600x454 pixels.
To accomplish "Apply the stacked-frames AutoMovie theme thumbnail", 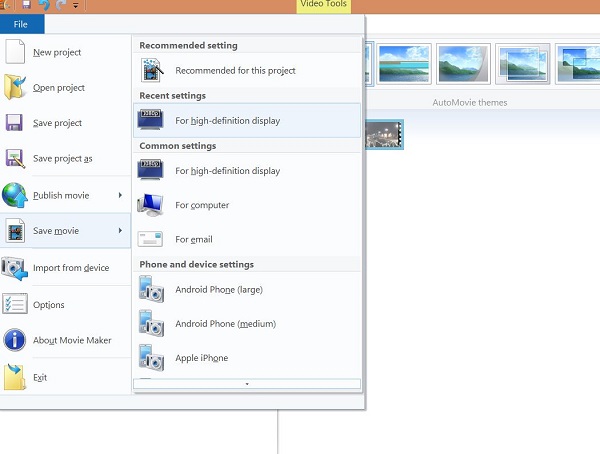I will 523,64.
